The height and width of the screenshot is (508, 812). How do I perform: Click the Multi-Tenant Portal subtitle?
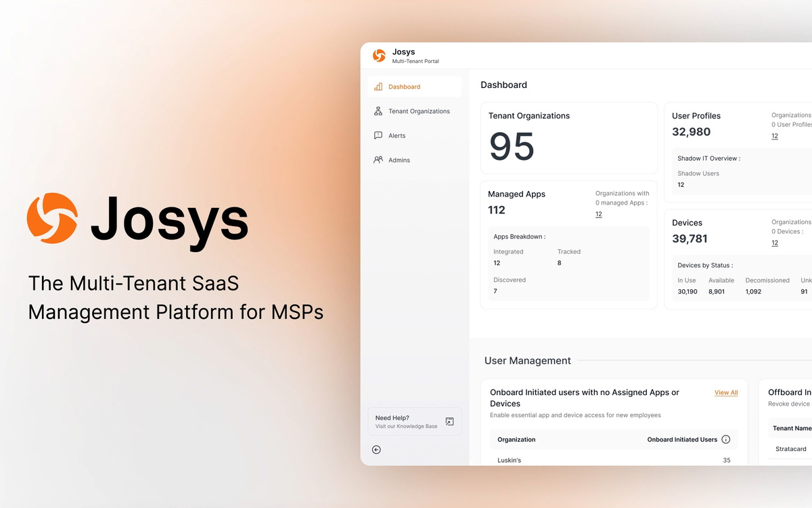point(415,62)
